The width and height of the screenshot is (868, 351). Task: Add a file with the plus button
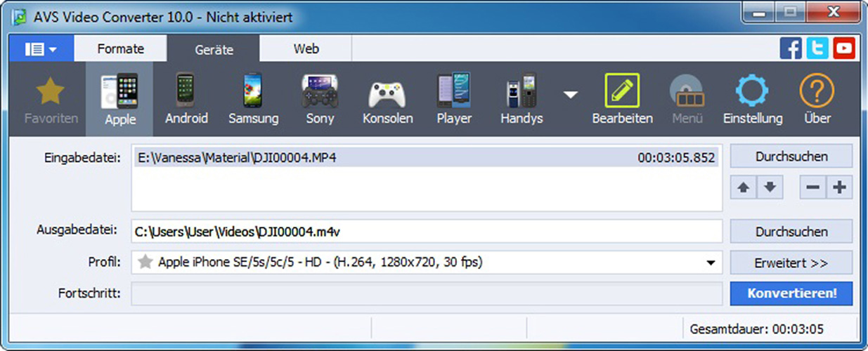tap(839, 188)
